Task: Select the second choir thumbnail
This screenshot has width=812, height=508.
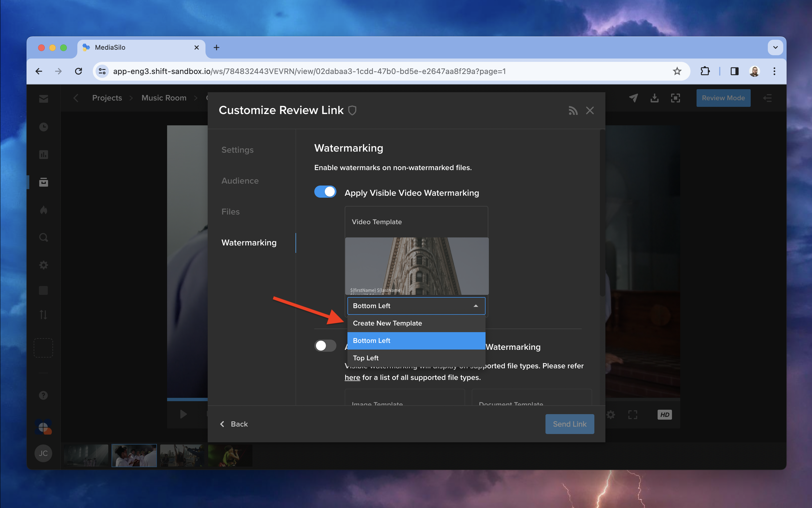Action: click(134, 456)
